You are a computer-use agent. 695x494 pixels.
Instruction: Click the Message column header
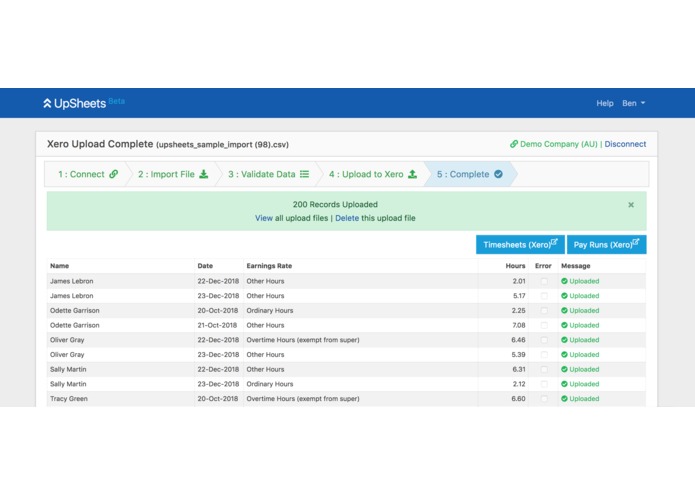click(x=575, y=266)
